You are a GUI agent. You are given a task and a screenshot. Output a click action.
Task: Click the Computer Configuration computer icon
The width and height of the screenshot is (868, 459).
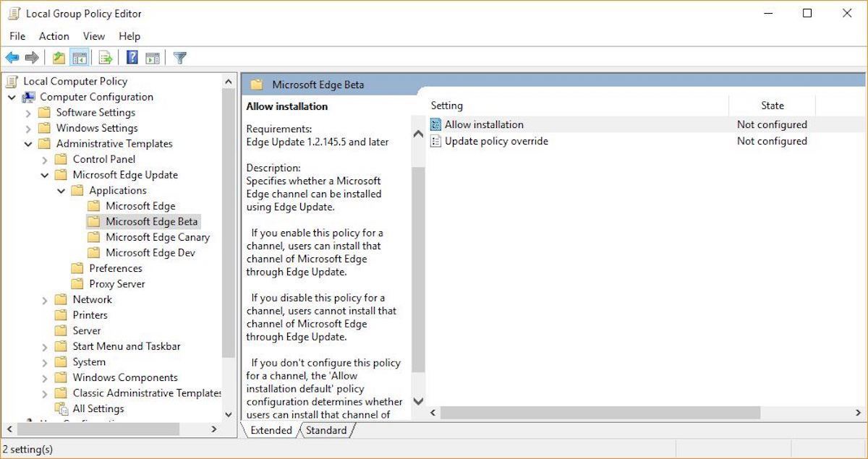[29, 97]
